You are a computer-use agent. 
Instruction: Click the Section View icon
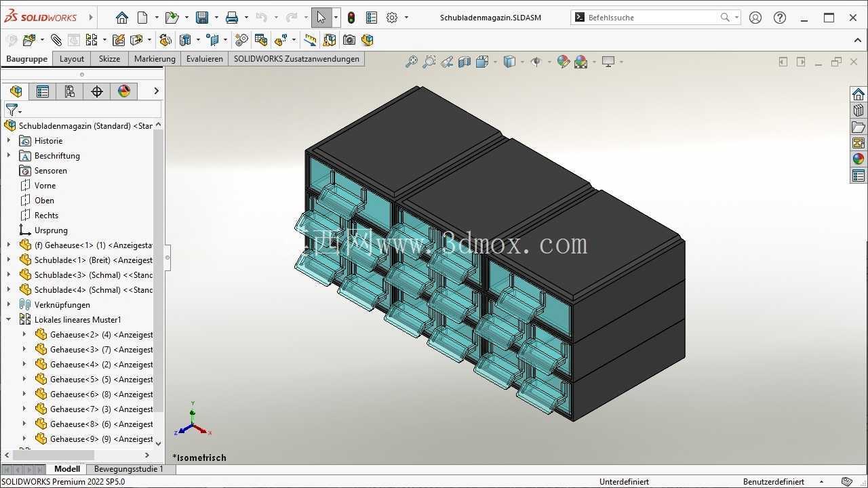coord(465,62)
